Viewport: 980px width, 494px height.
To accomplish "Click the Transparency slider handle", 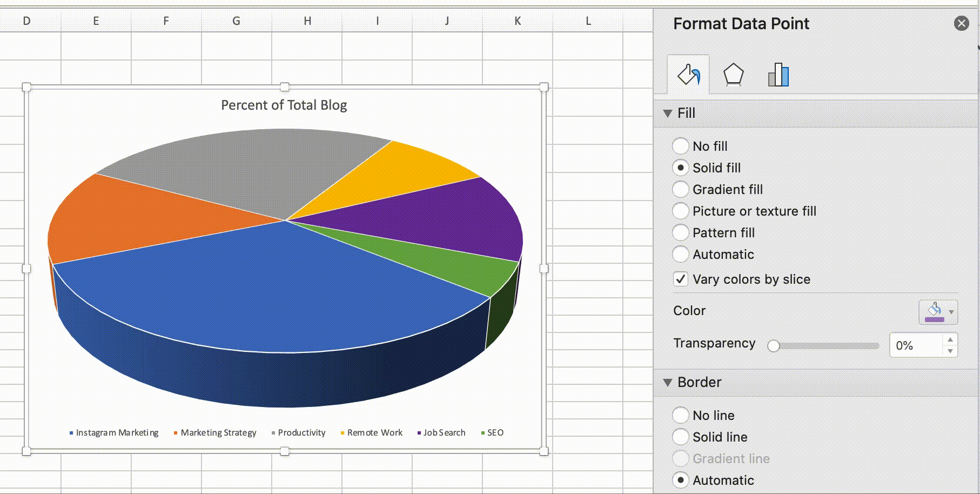I will (x=775, y=345).
